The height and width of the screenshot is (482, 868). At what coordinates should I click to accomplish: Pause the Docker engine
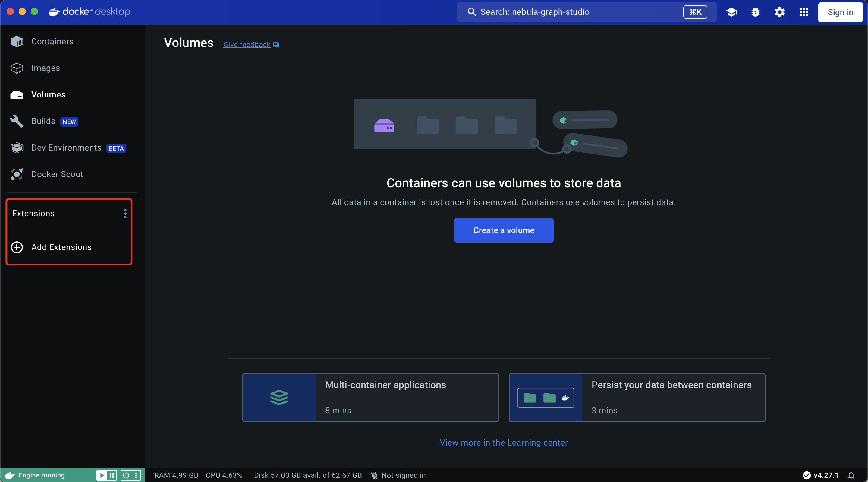click(112, 475)
